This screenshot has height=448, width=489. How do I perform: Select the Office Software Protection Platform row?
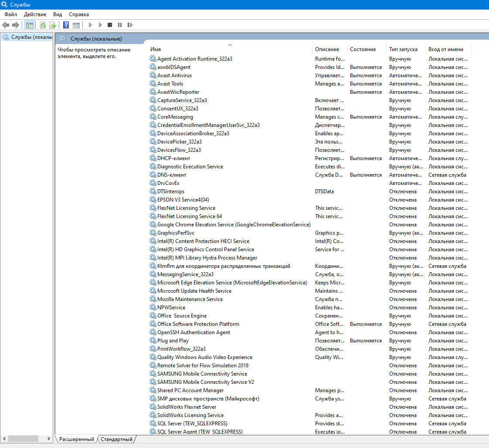310,324
